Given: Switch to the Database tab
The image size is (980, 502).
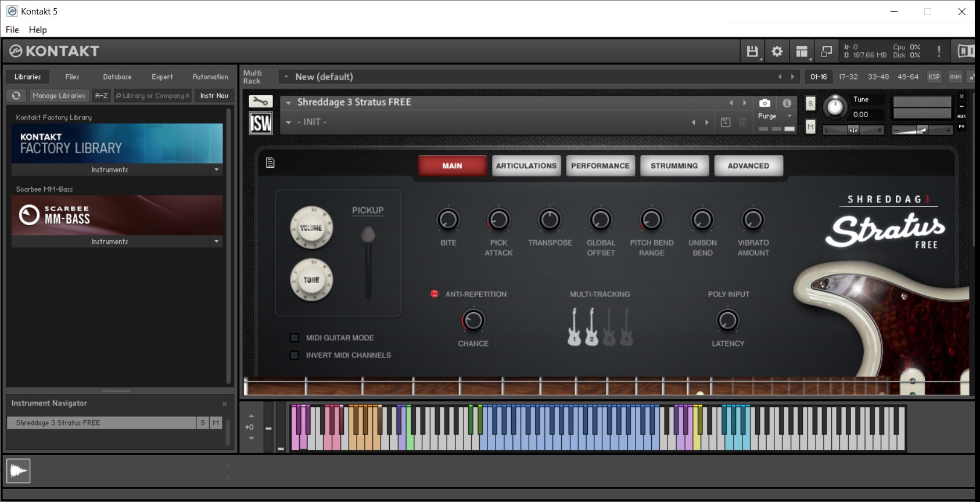Looking at the screenshot, I should click(117, 77).
